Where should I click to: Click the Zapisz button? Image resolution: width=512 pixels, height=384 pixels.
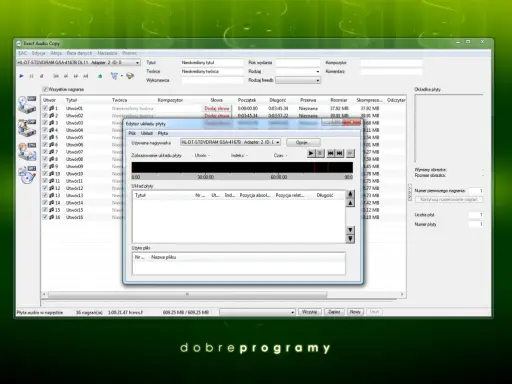click(334, 312)
